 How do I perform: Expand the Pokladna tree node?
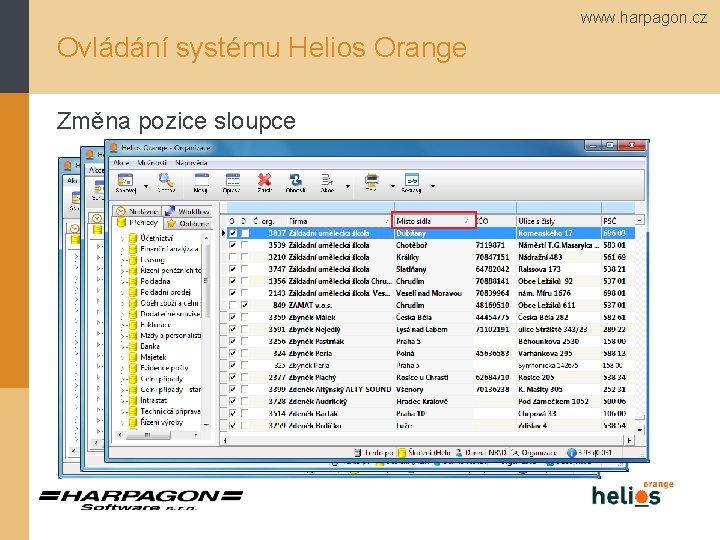click(x=123, y=281)
